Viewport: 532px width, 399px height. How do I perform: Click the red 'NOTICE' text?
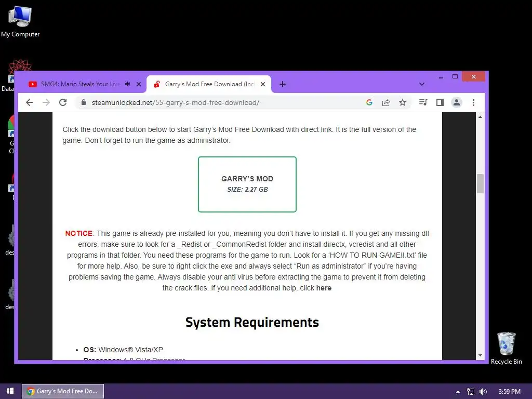click(79, 233)
